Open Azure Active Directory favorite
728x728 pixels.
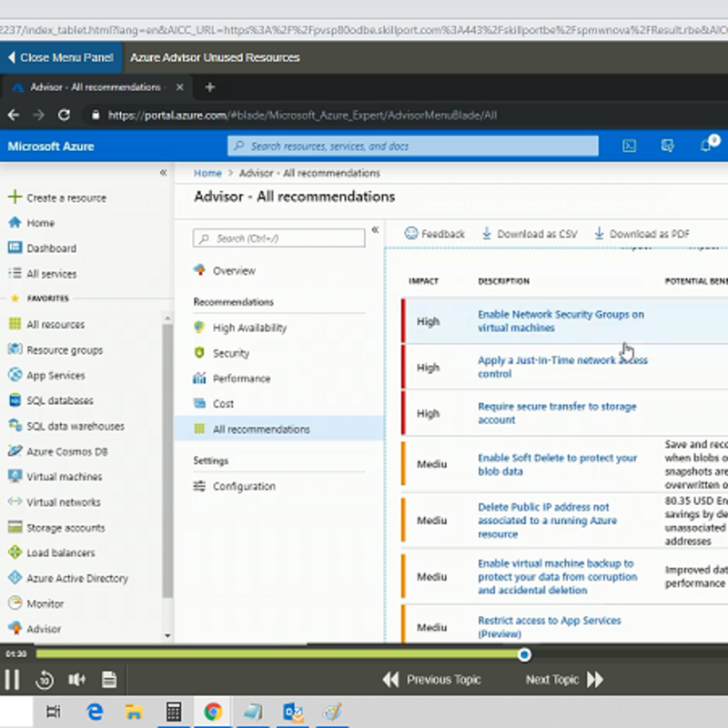(x=68, y=578)
